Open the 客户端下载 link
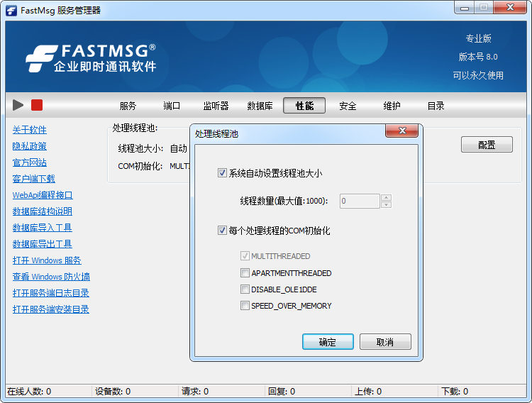This screenshot has height=403, width=532. coord(33,179)
